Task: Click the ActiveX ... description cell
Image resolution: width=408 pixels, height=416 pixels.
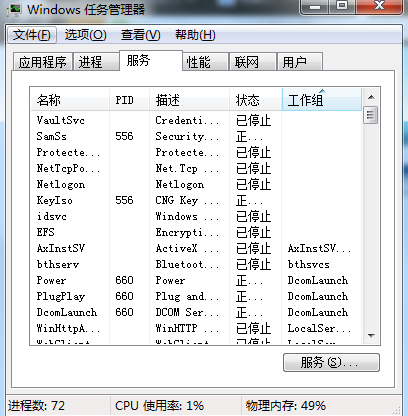Action: pos(187,248)
